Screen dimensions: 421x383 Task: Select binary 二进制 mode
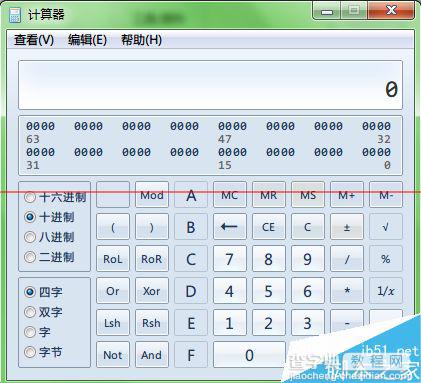tap(49, 257)
